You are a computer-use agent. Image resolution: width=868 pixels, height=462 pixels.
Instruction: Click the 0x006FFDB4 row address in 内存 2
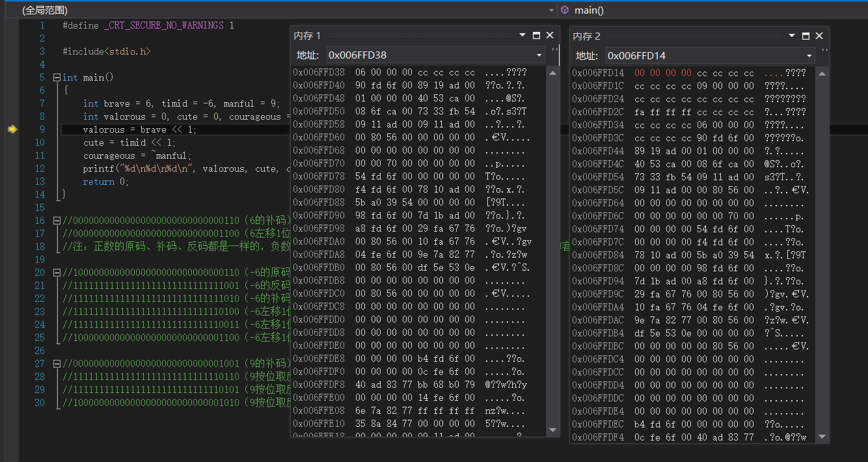click(x=598, y=333)
